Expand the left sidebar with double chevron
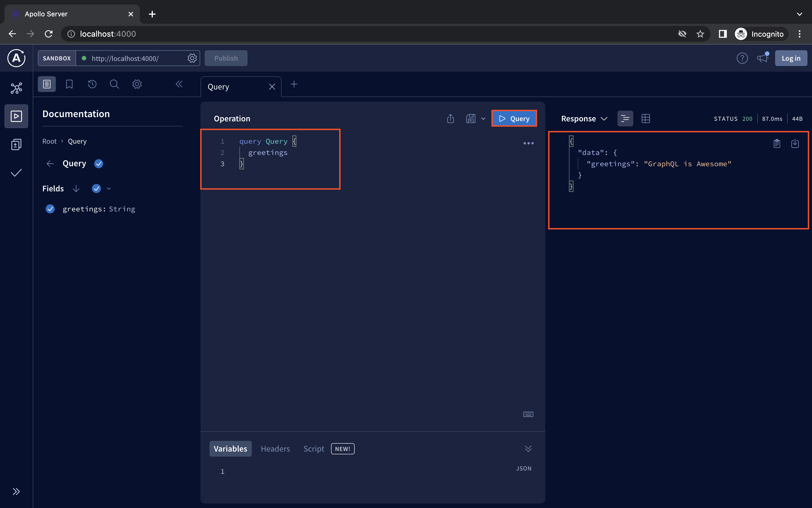812x508 pixels. click(16, 492)
